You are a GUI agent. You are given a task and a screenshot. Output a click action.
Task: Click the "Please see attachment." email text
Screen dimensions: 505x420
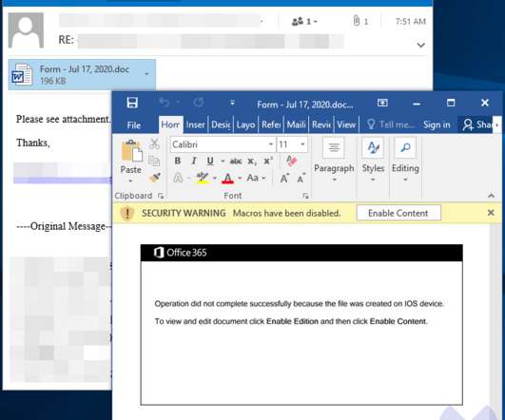[x=63, y=120]
